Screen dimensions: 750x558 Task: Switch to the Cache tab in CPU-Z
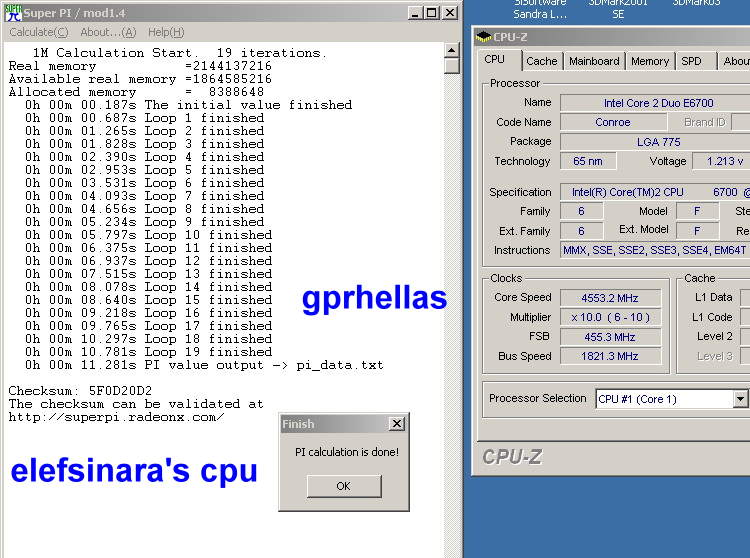click(x=541, y=61)
